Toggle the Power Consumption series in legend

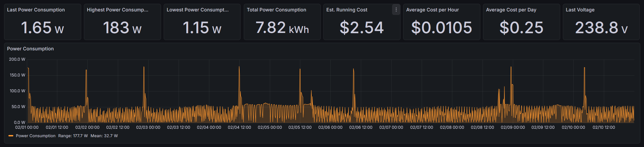coord(36,136)
